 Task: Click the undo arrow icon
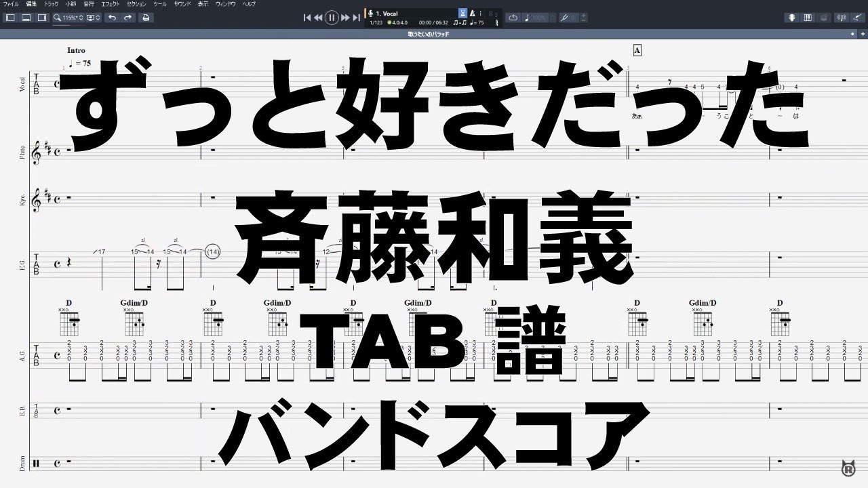(x=112, y=18)
